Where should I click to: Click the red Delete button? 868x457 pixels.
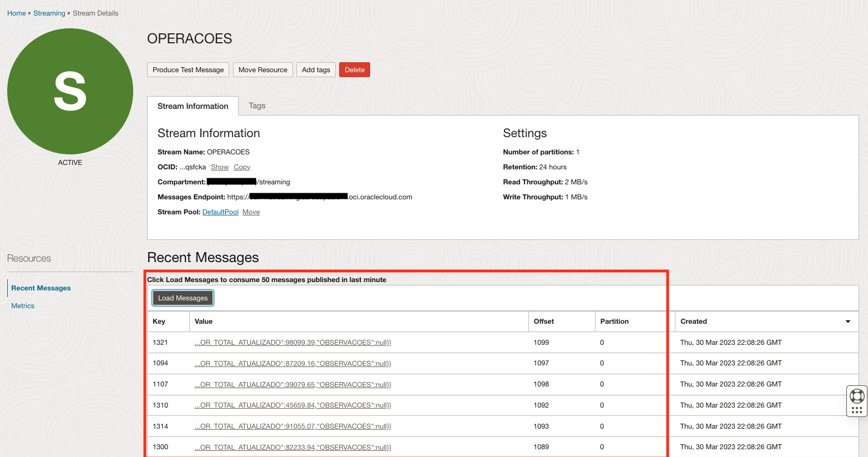tap(355, 70)
